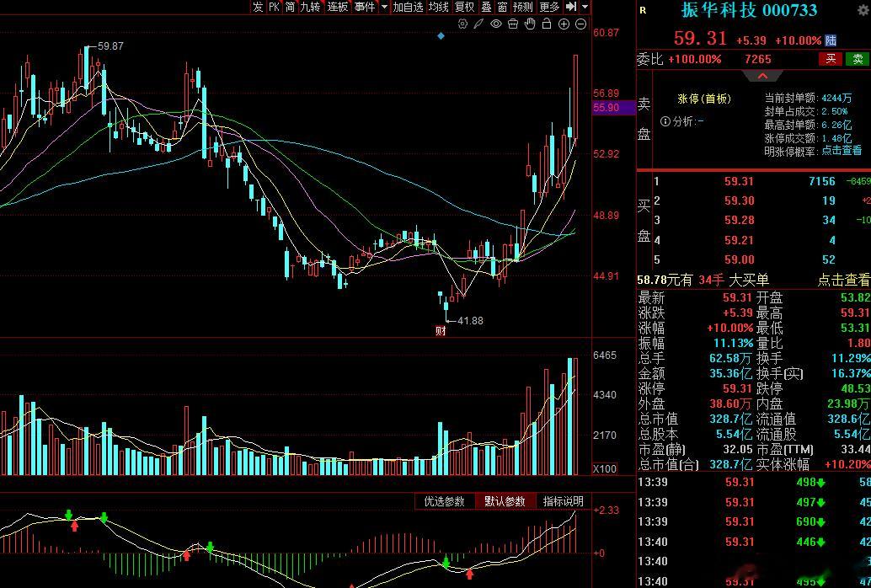Open the 均线 moving average menu
Screen dimensions: 871x588
point(439,7)
